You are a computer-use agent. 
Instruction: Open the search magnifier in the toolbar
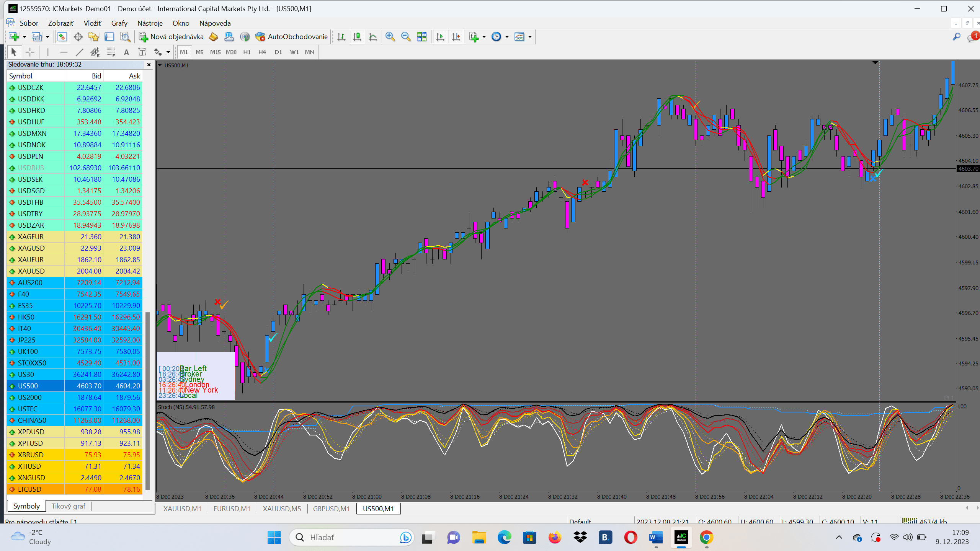coord(956,37)
